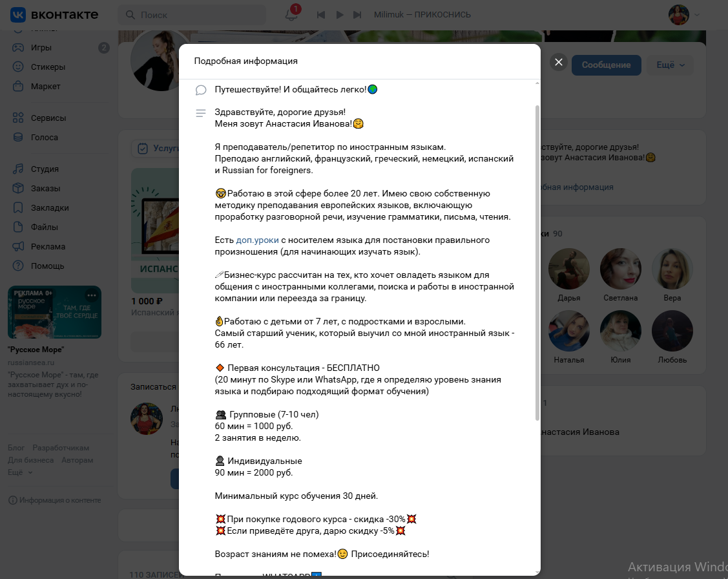
Task: Open the Студия menu item
Action: 45,169
